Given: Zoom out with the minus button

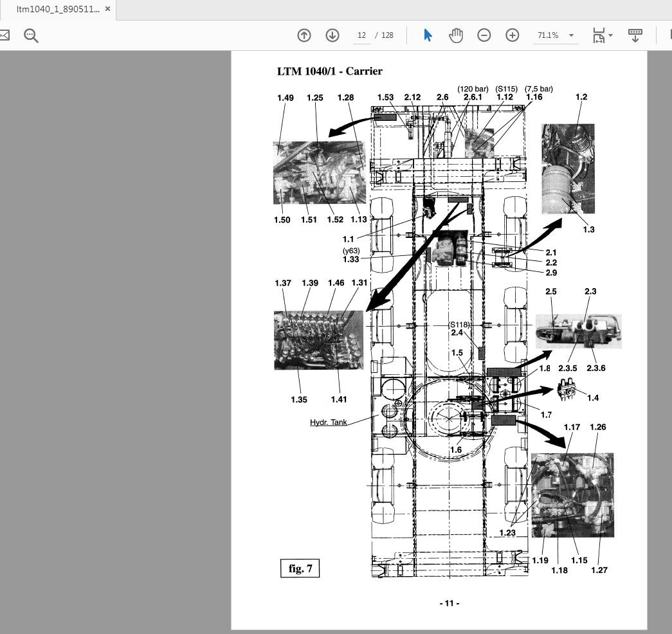Looking at the screenshot, I should (x=484, y=35).
